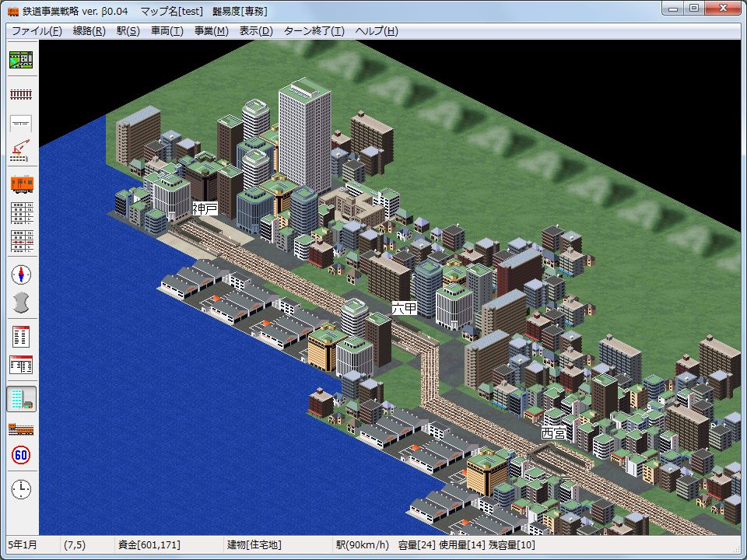Select the railway track laying tool
The width and height of the screenshot is (747, 560).
21,94
